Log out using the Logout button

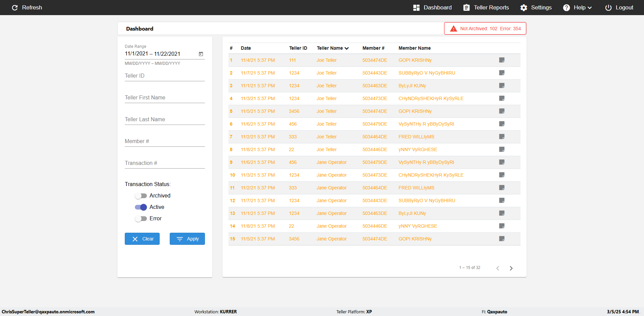(x=619, y=7)
